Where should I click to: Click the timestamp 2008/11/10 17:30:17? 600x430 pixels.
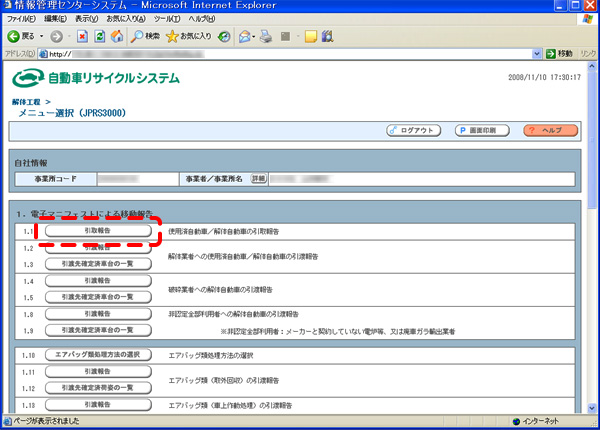pos(544,77)
